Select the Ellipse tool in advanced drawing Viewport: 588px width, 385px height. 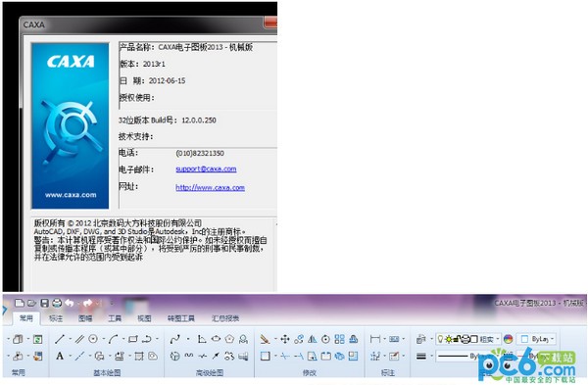pyautogui.click(x=216, y=339)
